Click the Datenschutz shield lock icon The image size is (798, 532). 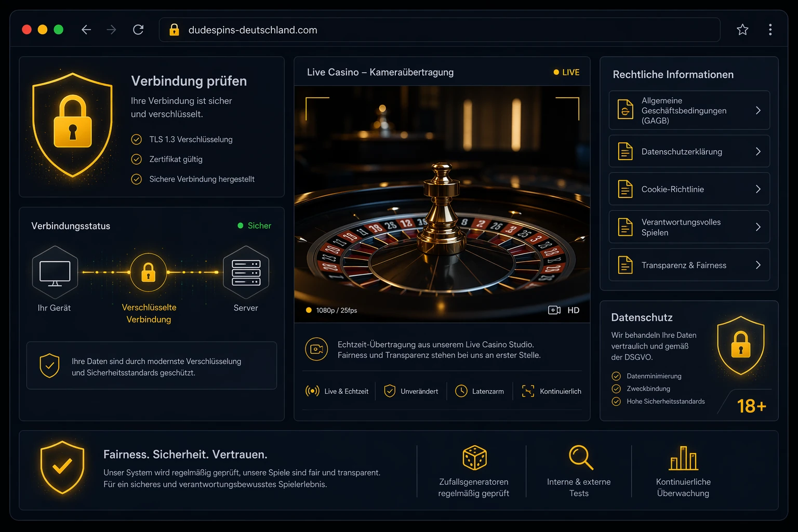741,345
